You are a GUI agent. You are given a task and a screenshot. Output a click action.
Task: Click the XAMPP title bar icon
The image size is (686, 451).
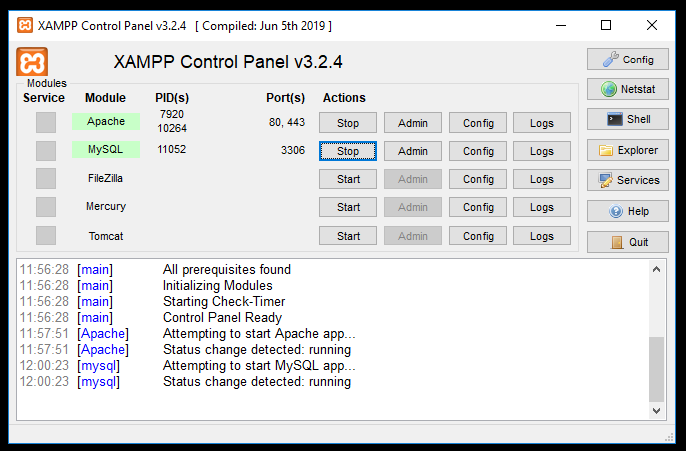point(25,25)
